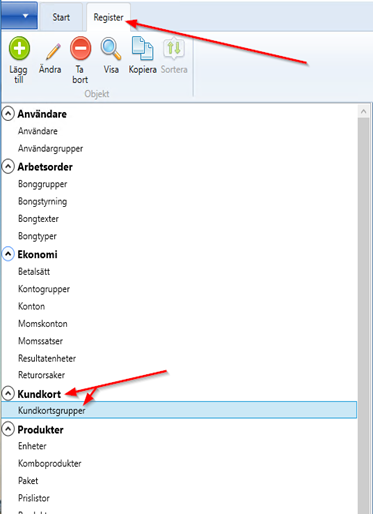Screen dimensions: 373x514
Task: Open Returorsaker under Ekonomi
Action: pyautogui.click(x=42, y=375)
